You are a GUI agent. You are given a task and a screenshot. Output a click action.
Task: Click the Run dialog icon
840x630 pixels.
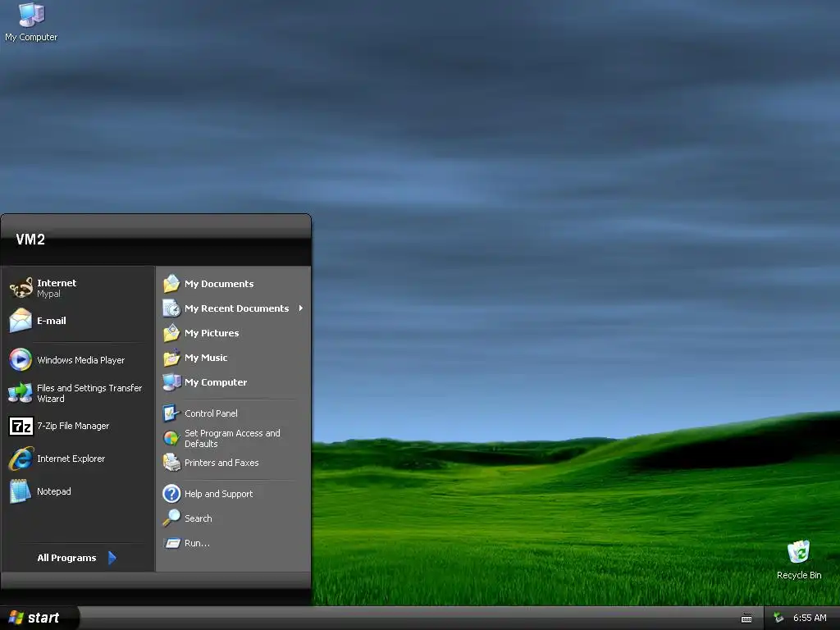171,543
